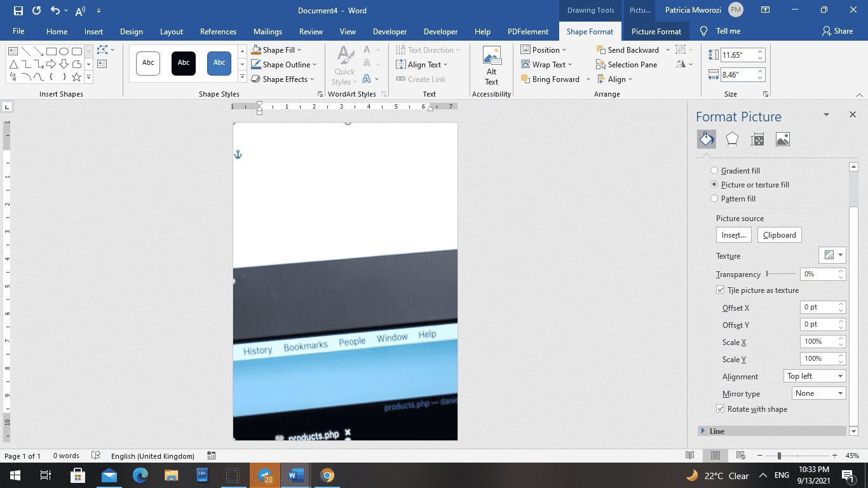Open Google Chrome from the taskbar
Image resolution: width=868 pixels, height=488 pixels.
[327, 475]
